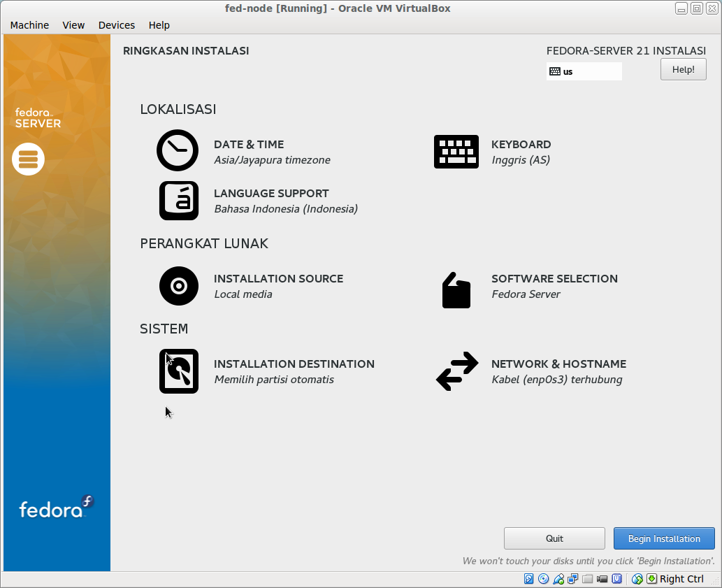This screenshot has width=722, height=588.
Task: Open Software Selection package icon
Action: [x=456, y=290]
